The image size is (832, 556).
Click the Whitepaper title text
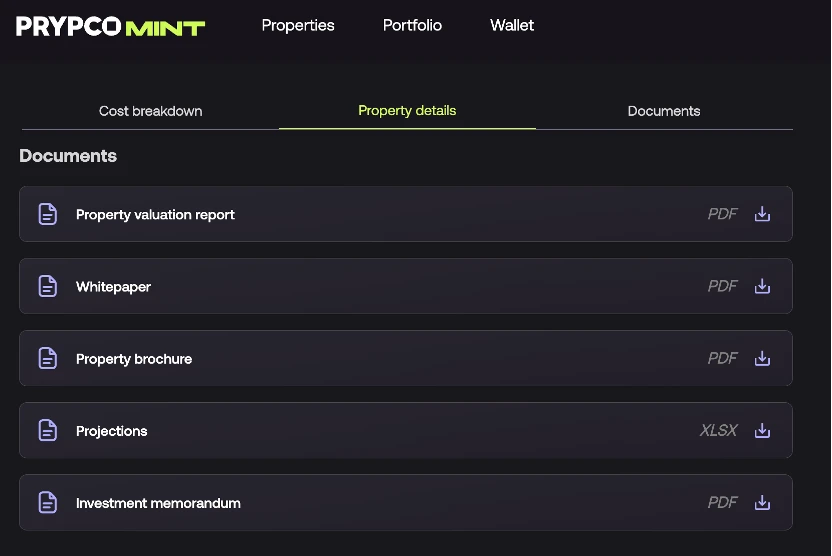[x=113, y=287]
